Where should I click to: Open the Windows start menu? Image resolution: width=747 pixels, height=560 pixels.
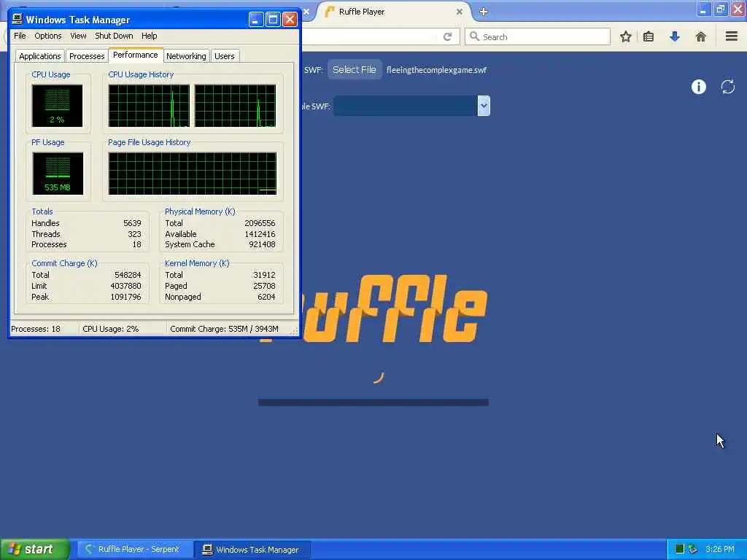click(34, 549)
